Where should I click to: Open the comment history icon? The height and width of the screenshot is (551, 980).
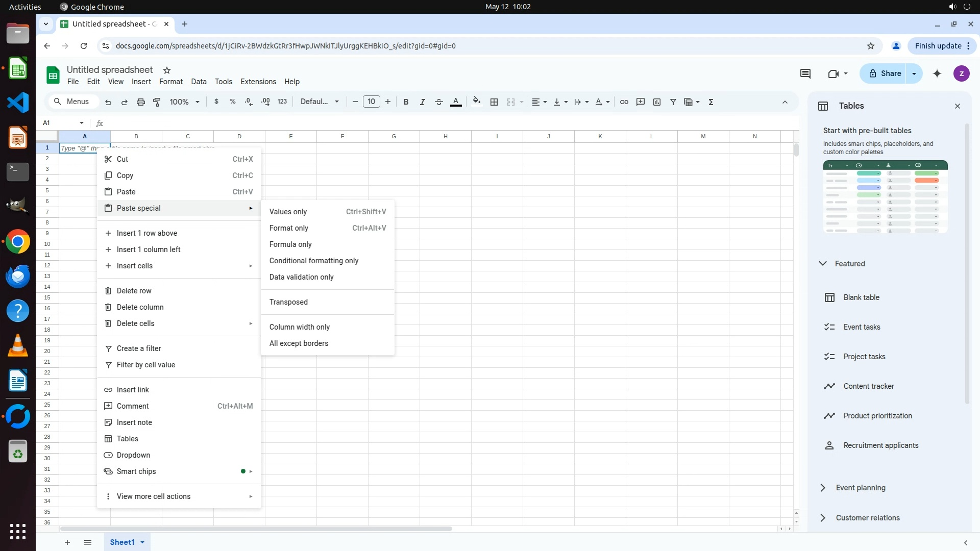pyautogui.click(x=805, y=73)
